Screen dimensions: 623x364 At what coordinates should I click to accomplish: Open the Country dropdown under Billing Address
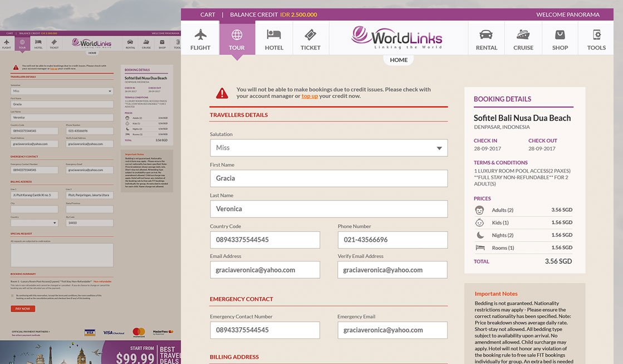pyautogui.click(x=33, y=222)
